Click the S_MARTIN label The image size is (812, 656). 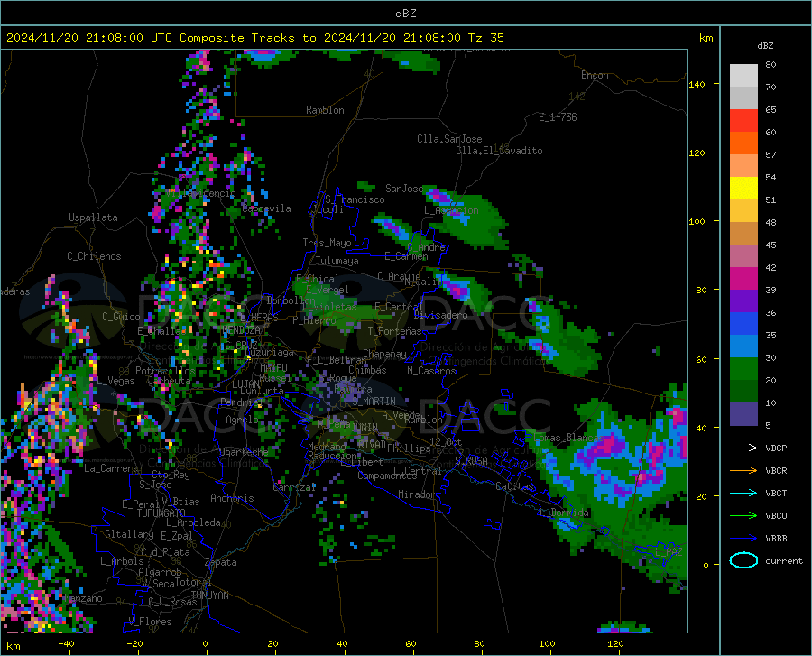pos(374,402)
